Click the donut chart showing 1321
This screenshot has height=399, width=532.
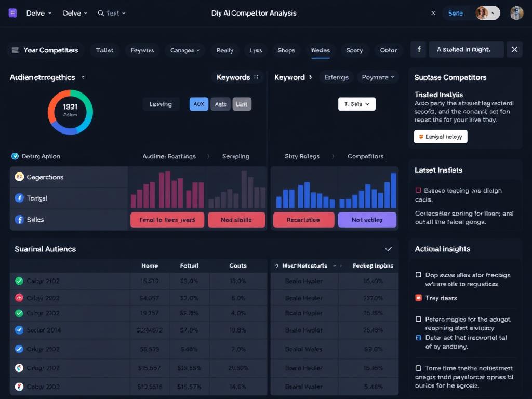(x=70, y=111)
